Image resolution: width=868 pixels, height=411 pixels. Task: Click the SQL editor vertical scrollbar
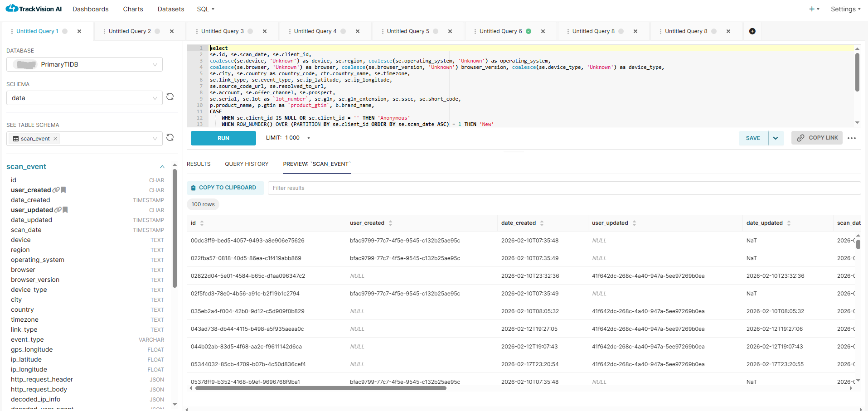(857, 73)
